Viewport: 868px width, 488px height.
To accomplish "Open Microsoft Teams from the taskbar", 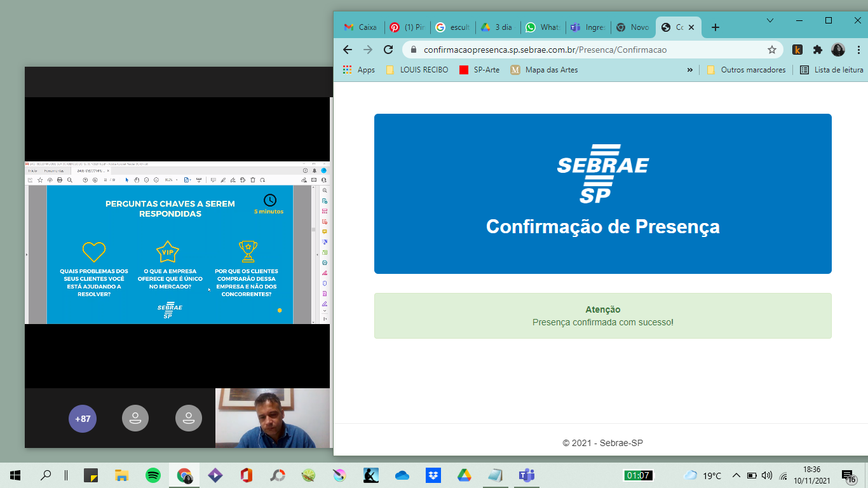I will (527, 475).
